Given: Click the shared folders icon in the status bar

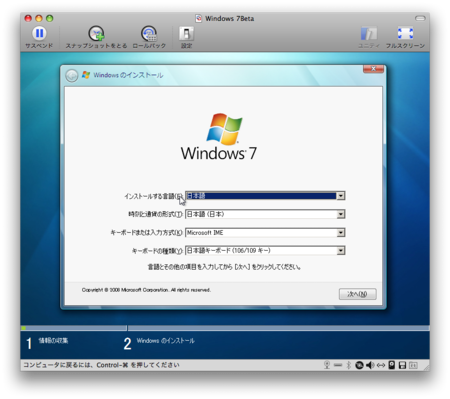Looking at the screenshot, I should [413, 365].
